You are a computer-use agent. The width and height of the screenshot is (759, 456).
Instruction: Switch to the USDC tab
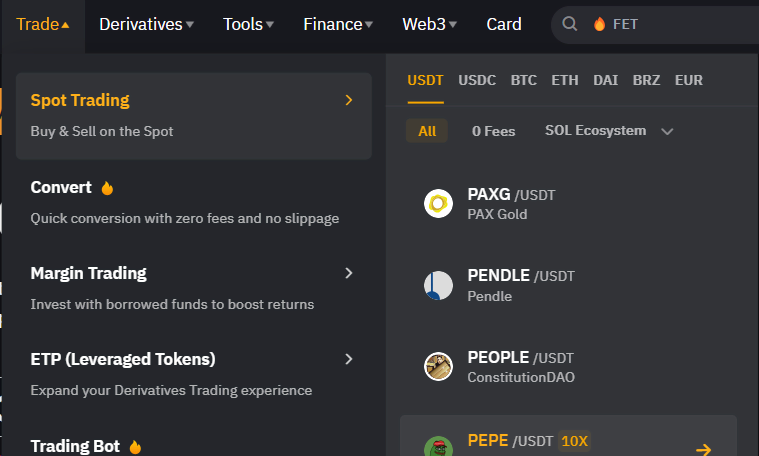(x=477, y=80)
